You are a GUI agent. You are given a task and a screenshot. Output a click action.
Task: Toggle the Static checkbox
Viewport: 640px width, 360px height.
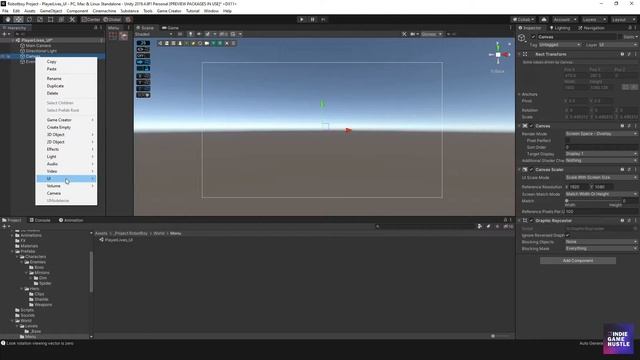[x=620, y=37]
